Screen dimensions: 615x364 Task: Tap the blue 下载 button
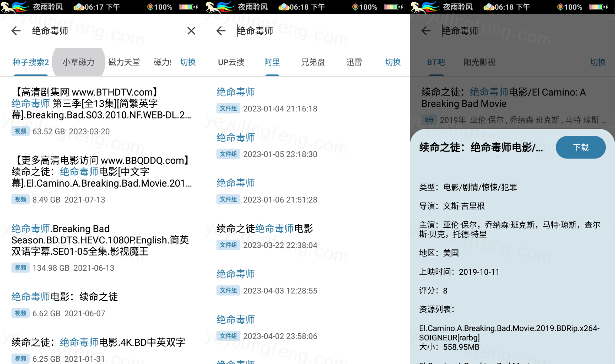point(581,147)
